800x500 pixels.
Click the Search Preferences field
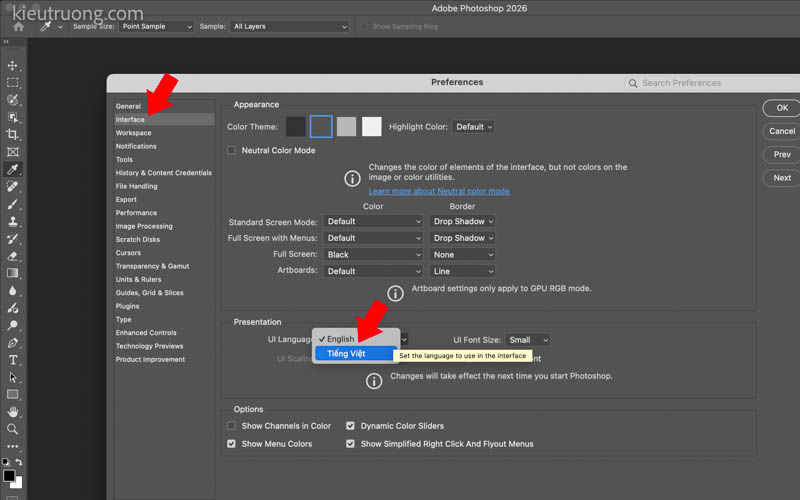click(712, 83)
